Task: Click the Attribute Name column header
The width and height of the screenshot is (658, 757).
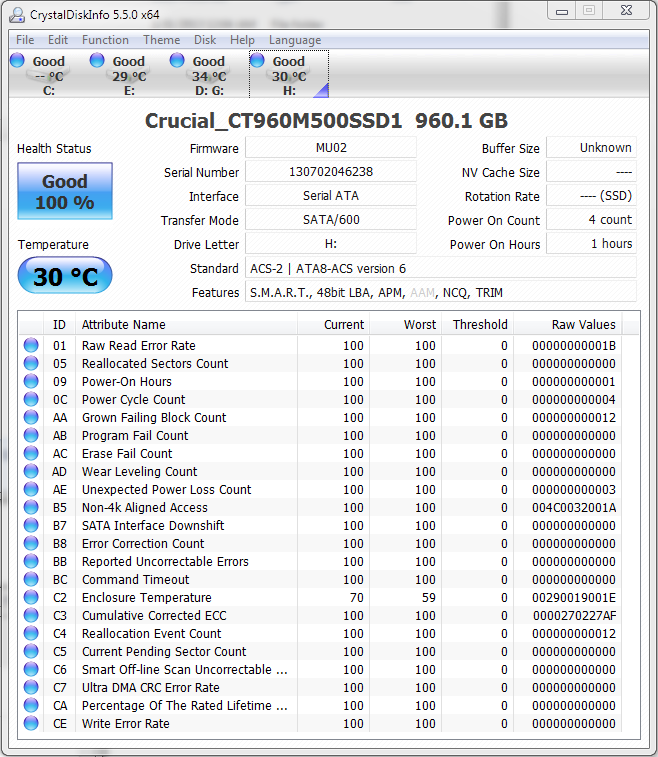Action: pyautogui.click(x=190, y=325)
